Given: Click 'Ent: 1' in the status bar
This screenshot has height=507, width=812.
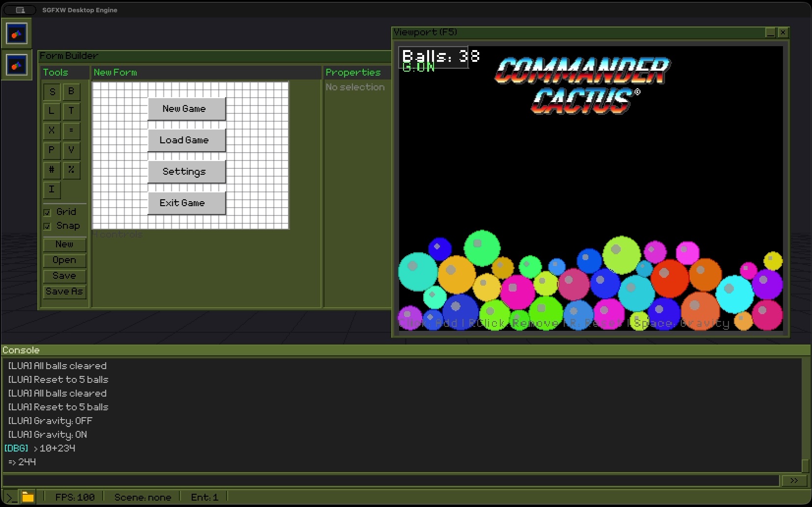Looking at the screenshot, I should click(x=204, y=497).
